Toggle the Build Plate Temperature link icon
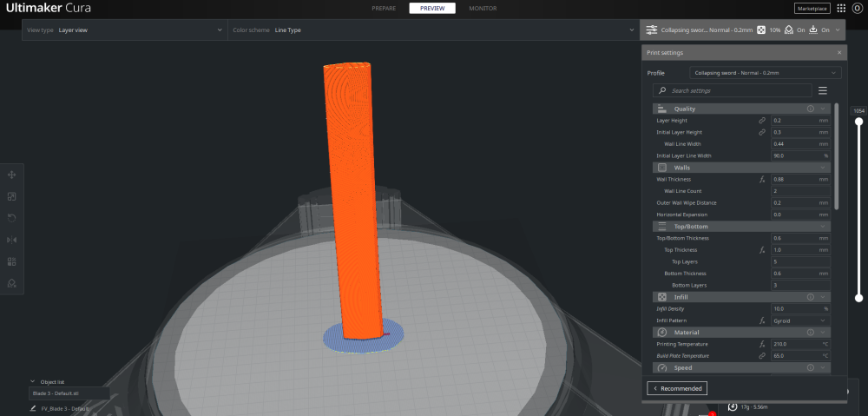 762,355
